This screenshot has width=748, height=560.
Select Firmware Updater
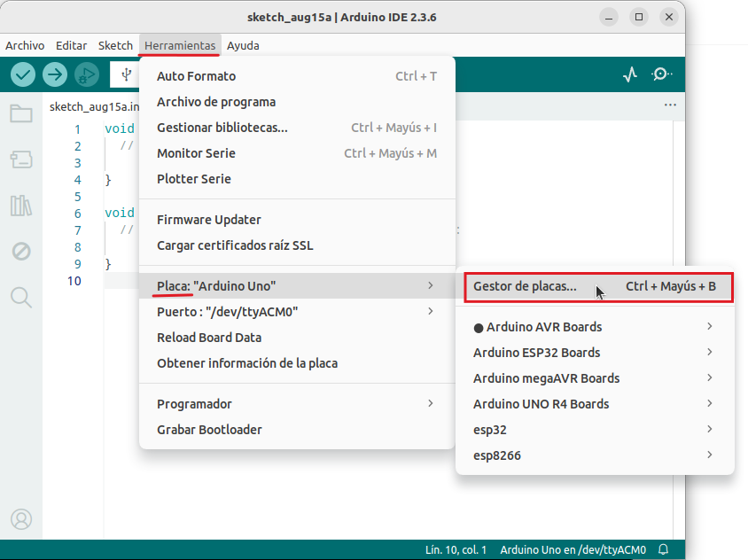(x=297, y=220)
